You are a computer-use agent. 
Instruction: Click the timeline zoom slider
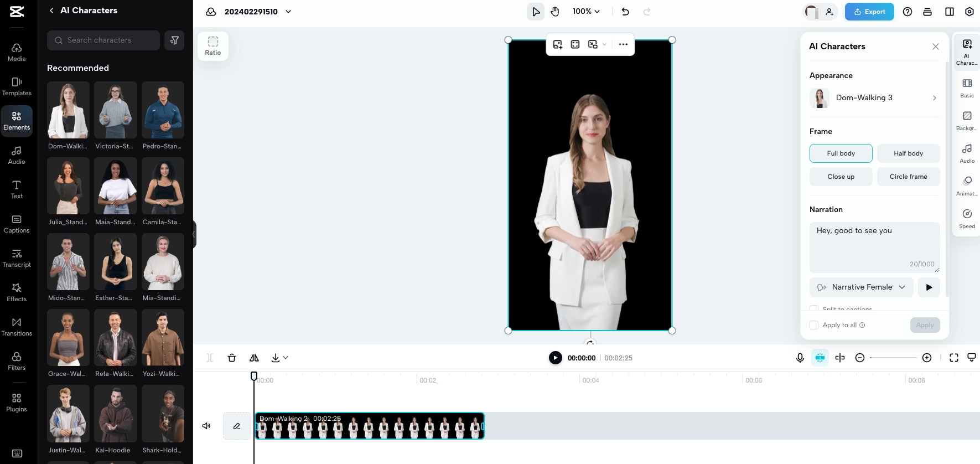click(x=893, y=358)
